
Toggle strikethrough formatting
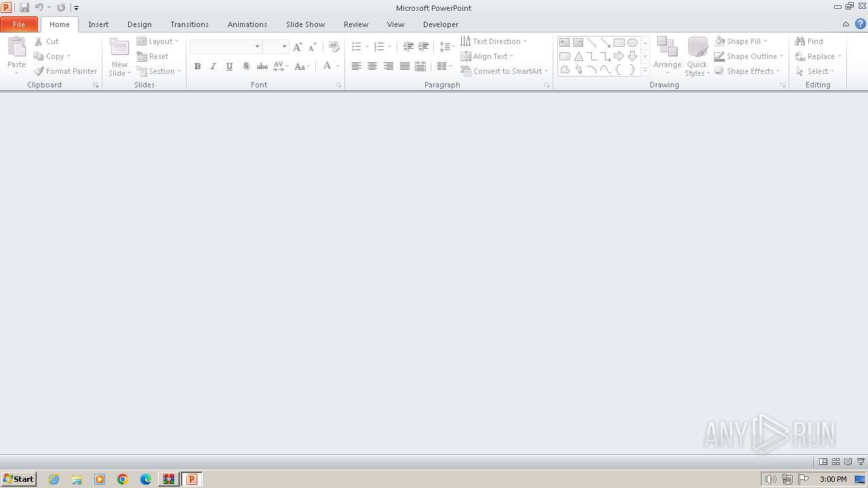tap(262, 66)
